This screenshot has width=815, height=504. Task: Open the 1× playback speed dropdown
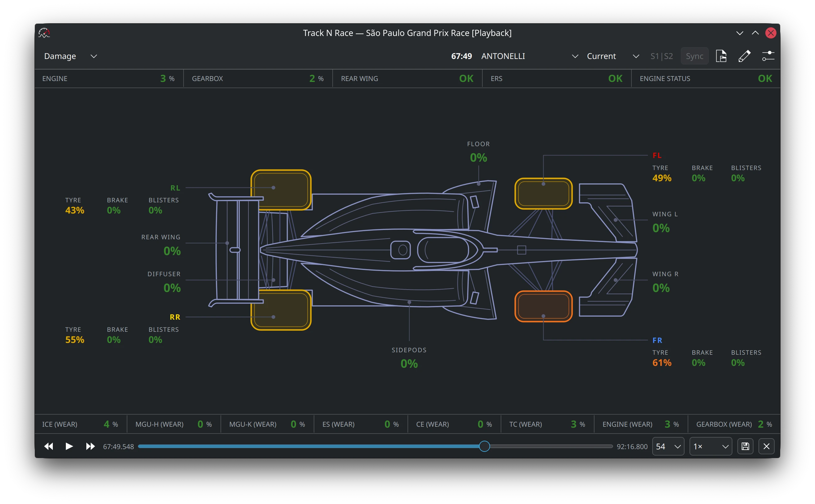[x=711, y=446]
